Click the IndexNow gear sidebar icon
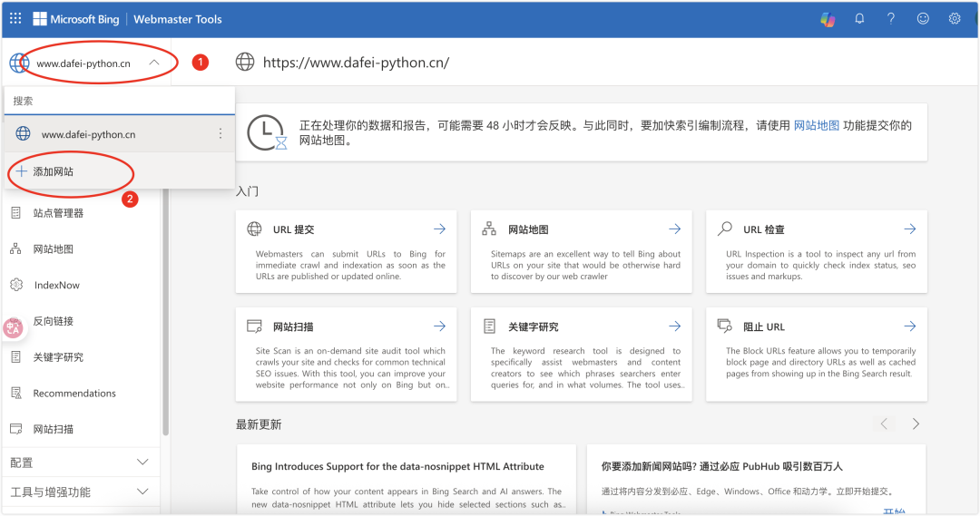This screenshot has width=980, height=516. point(17,285)
